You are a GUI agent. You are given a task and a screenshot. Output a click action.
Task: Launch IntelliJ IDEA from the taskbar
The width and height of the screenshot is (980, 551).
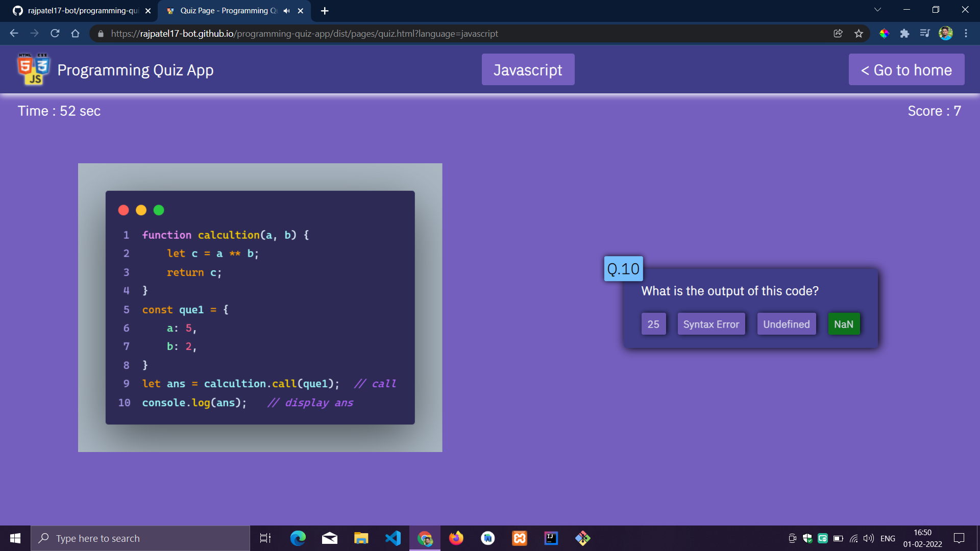tap(551, 538)
